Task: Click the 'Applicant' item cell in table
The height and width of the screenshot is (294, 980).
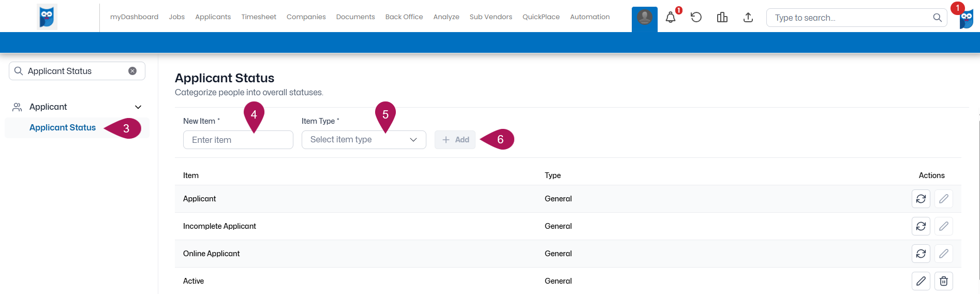Action: [x=199, y=199]
